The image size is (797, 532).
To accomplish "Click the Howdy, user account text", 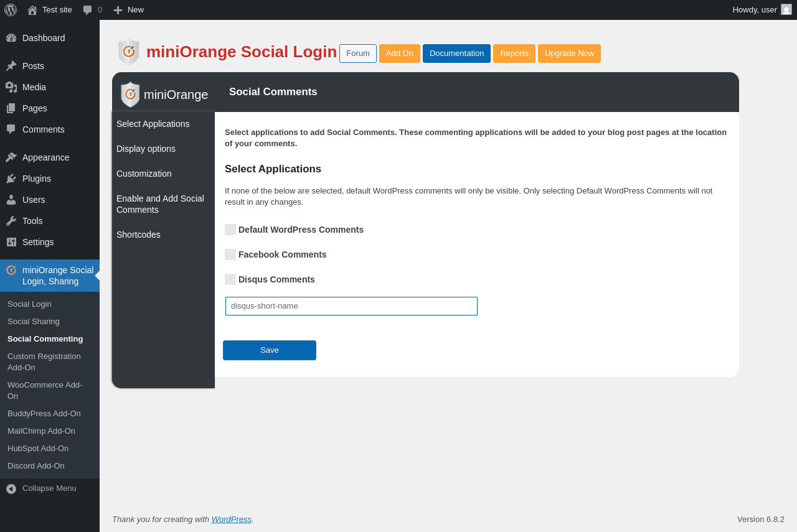I will 755,10.
